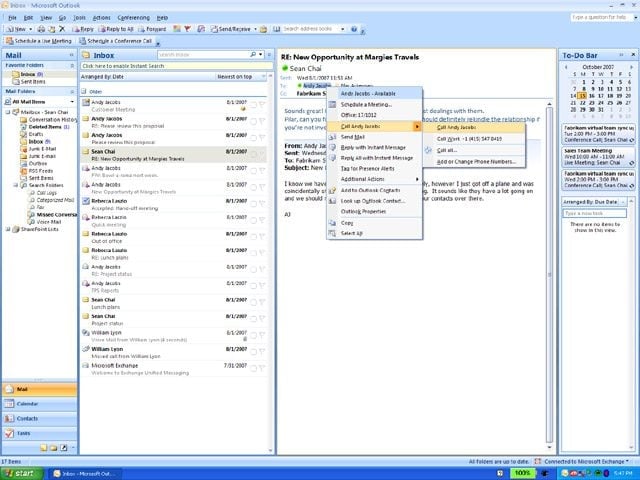640x480 pixels.
Task: Open the New item dropdown arrow
Action: 31,29
